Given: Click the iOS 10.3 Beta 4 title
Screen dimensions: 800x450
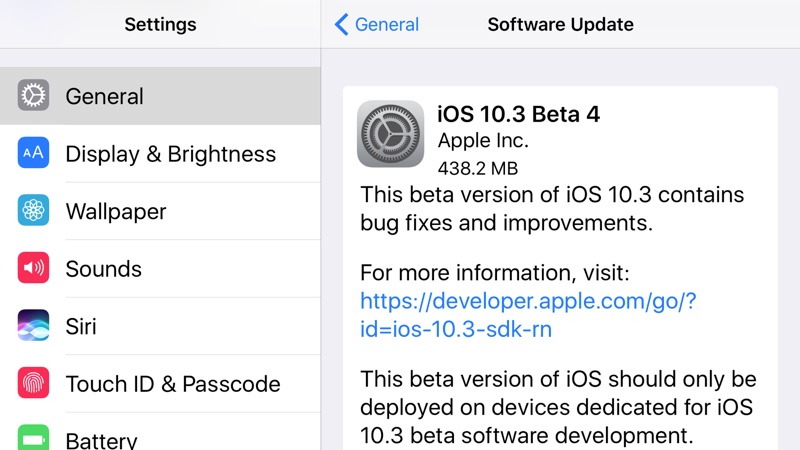Looking at the screenshot, I should [x=518, y=114].
